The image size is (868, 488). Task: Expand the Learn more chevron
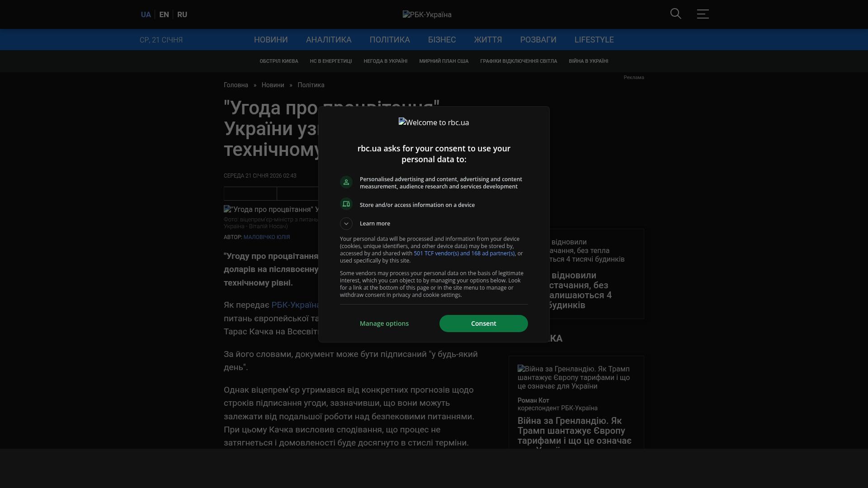pos(346,224)
